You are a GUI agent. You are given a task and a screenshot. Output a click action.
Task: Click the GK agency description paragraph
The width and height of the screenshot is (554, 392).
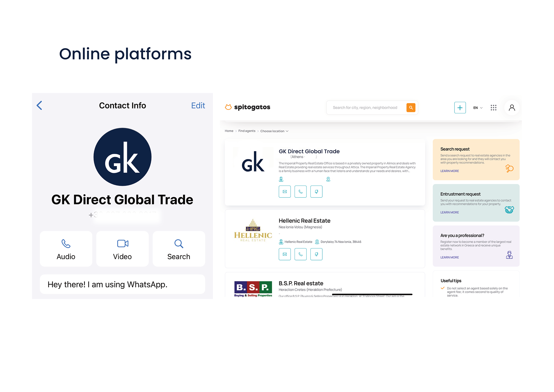coord(347,167)
